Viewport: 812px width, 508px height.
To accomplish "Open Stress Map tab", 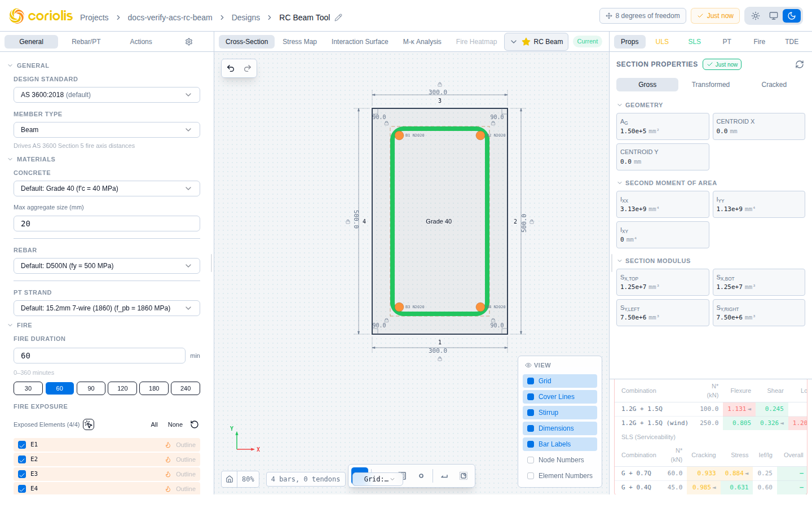I will coord(299,42).
